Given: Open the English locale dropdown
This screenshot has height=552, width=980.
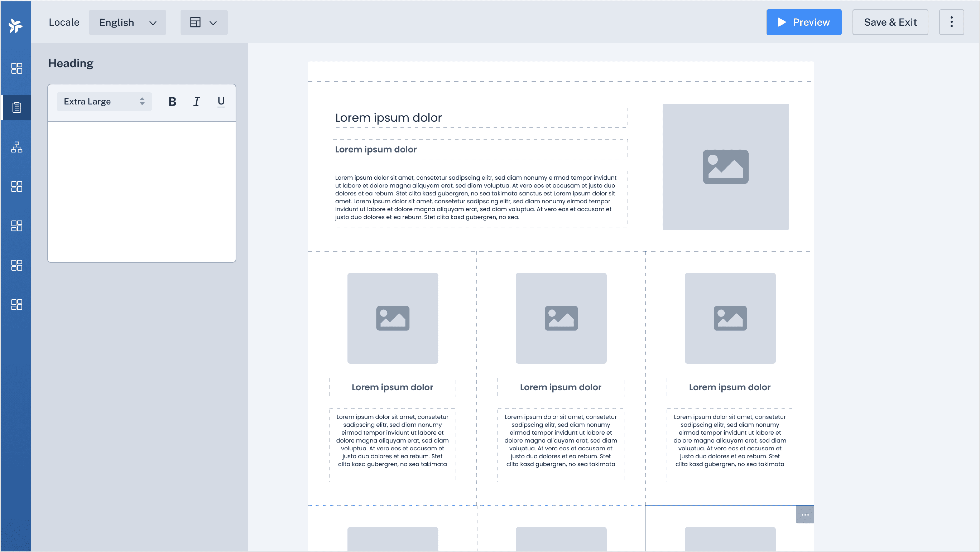Looking at the screenshot, I should tap(127, 22).
